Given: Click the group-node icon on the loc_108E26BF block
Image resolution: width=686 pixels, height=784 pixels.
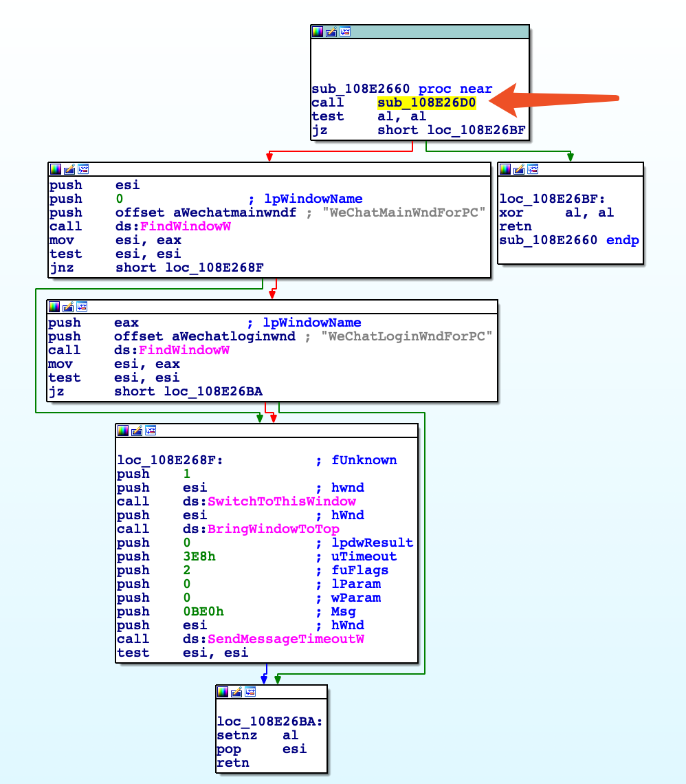Looking at the screenshot, I should (532, 168).
